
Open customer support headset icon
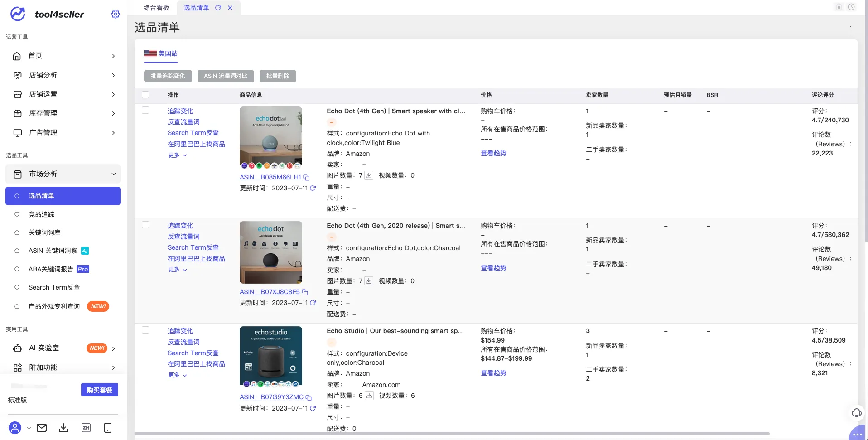coord(856,413)
